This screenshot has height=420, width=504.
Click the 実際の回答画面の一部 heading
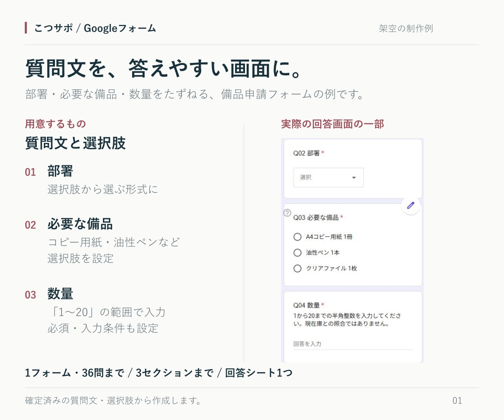coord(333,124)
